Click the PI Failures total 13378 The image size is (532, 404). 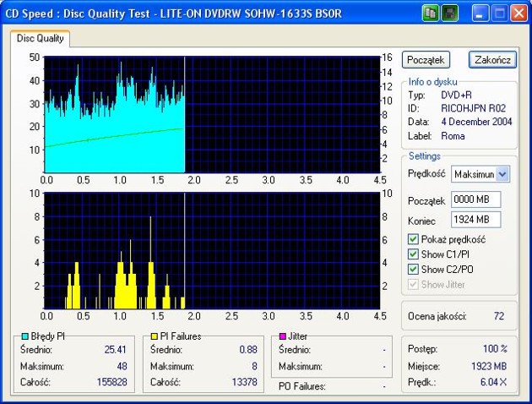(245, 382)
